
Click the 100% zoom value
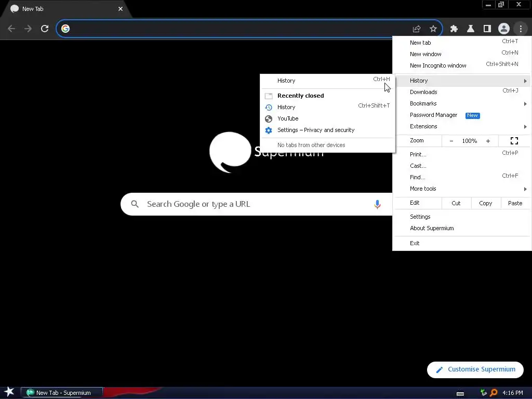click(x=470, y=141)
